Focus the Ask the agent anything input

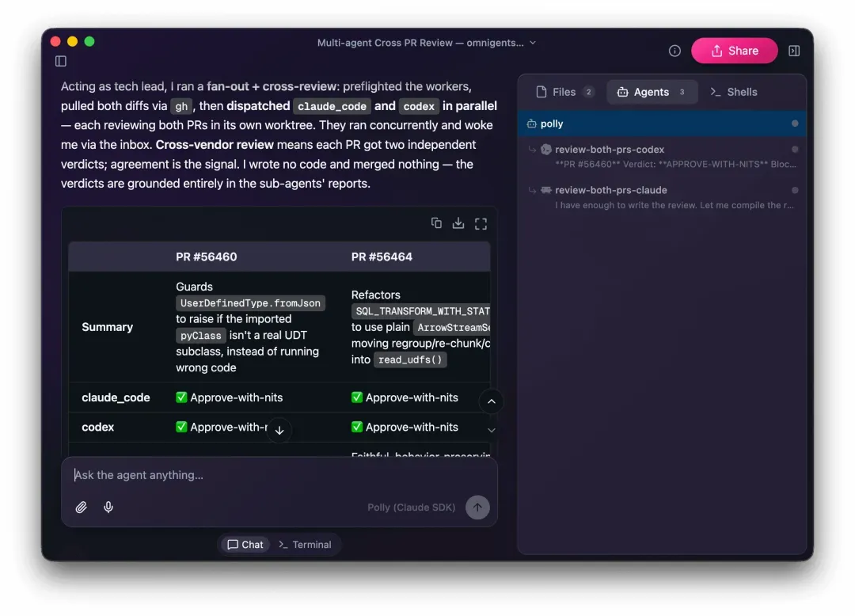(x=279, y=475)
